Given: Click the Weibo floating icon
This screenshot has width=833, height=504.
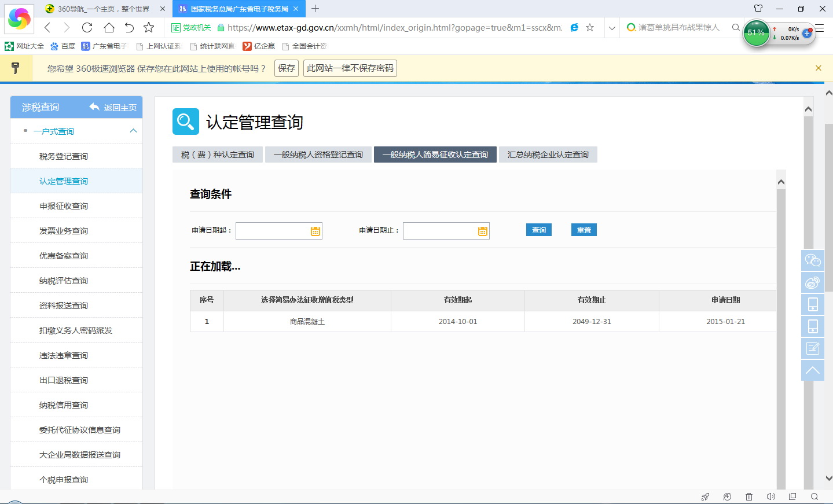Looking at the screenshot, I should pyautogui.click(x=813, y=282).
